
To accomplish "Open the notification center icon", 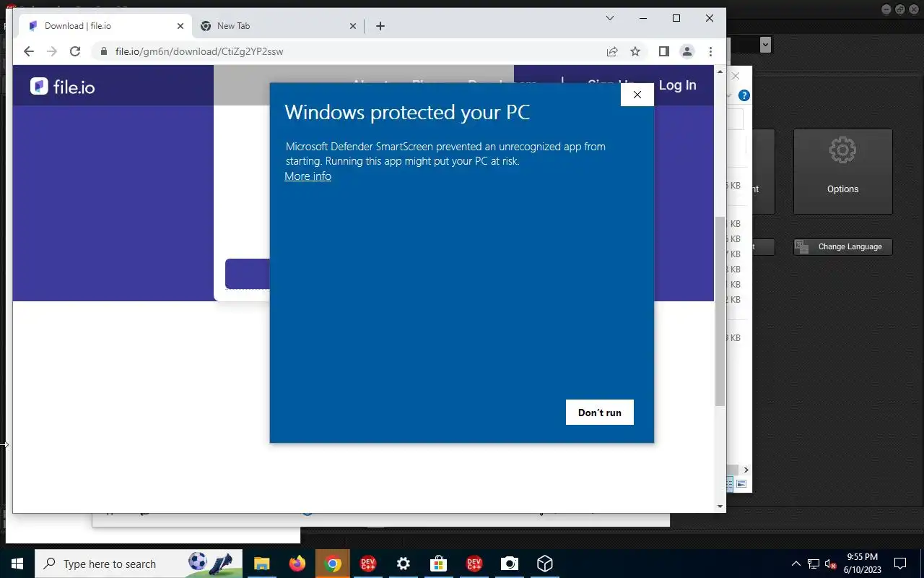I will [x=900, y=564].
